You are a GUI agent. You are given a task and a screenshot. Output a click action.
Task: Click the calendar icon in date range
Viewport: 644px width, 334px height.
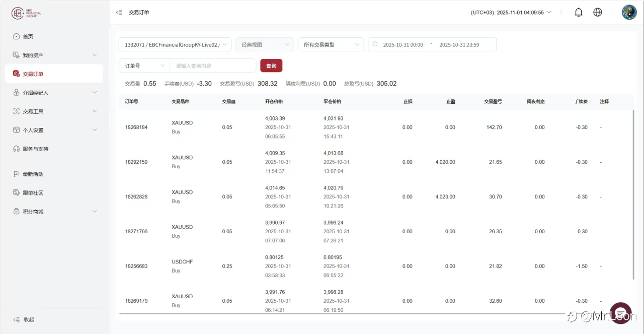pos(375,44)
